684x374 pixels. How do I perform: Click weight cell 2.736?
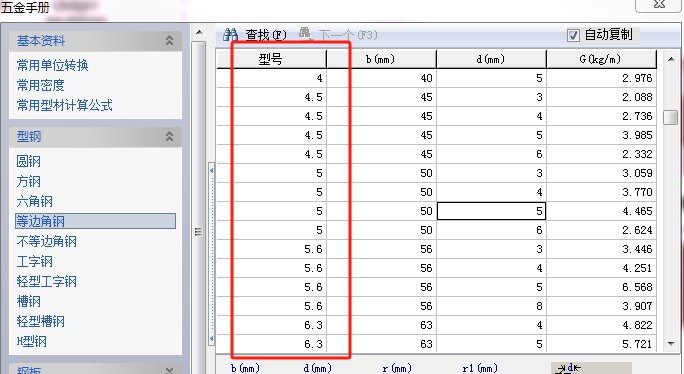click(x=601, y=116)
